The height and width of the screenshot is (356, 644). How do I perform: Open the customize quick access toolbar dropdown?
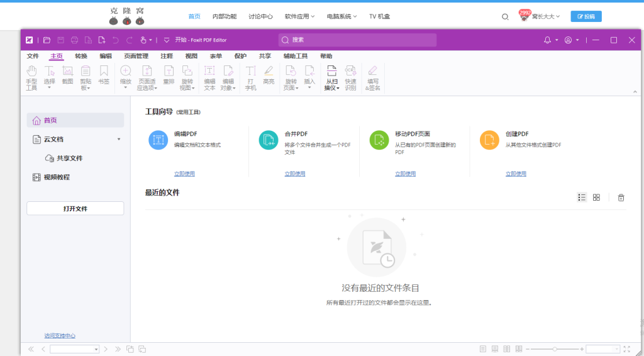(167, 40)
